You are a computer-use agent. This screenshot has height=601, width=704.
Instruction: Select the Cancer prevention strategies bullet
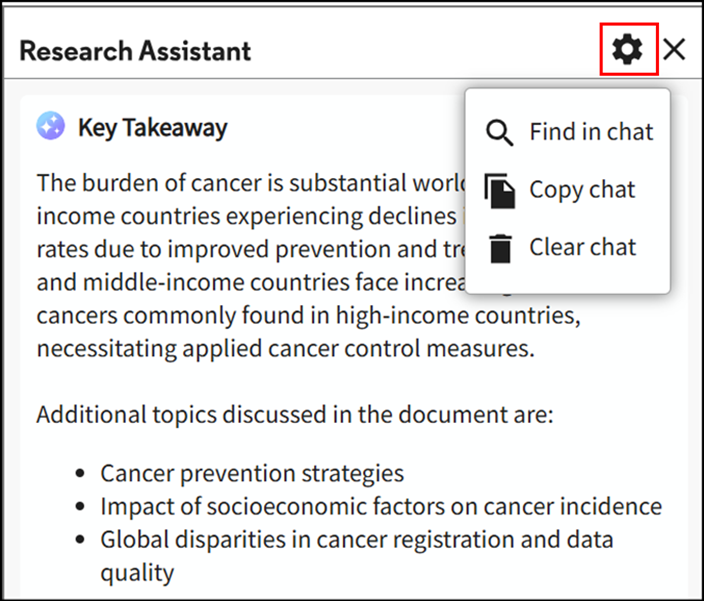pyautogui.click(x=252, y=473)
